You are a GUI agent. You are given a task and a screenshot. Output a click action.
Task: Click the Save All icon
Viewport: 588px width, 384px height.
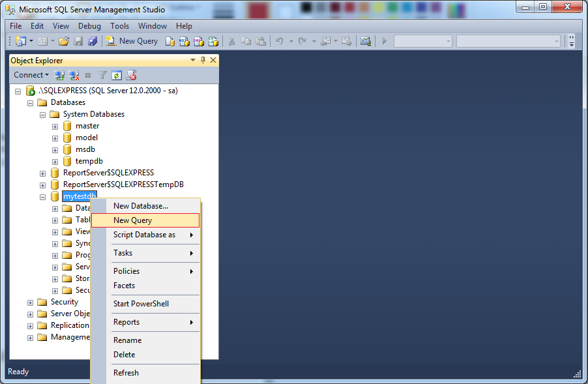coord(93,41)
